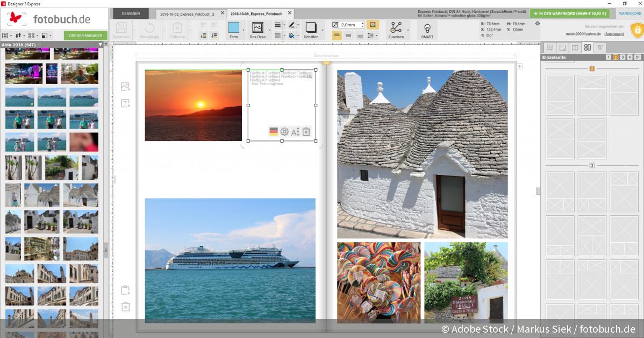This screenshot has height=338, width=644.
Task: Enable top vertical text alignment
Action: [337, 36]
